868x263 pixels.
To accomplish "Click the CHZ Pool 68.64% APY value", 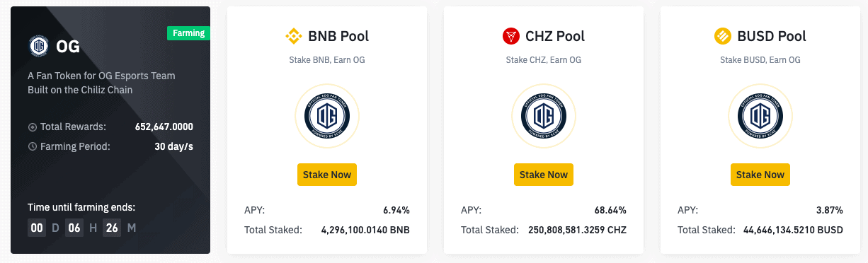I will (610, 210).
